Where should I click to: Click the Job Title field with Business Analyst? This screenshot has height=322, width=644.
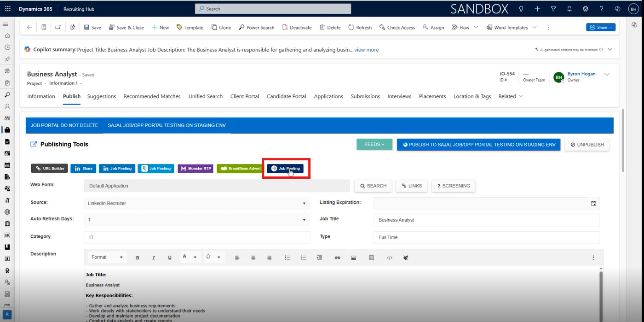(486, 220)
